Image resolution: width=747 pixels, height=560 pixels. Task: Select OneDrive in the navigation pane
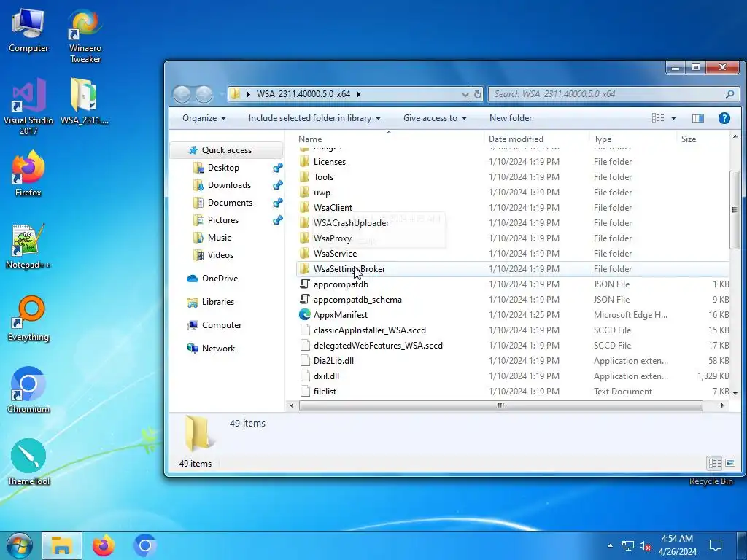click(x=220, y=279)
